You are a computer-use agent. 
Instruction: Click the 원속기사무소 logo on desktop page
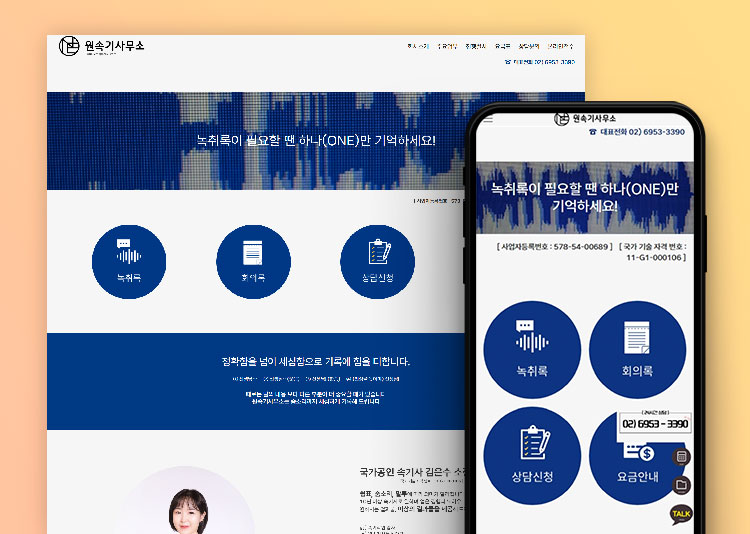click(x=101, y=46)
